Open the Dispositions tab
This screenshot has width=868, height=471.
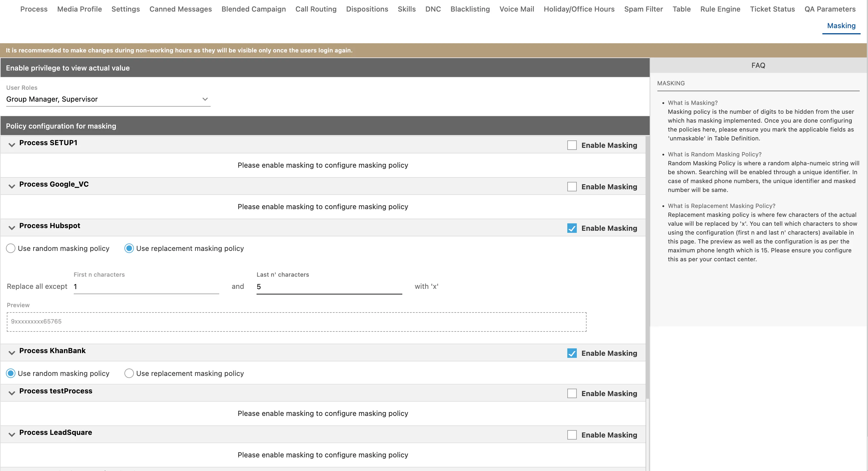(x=367, y=9)
